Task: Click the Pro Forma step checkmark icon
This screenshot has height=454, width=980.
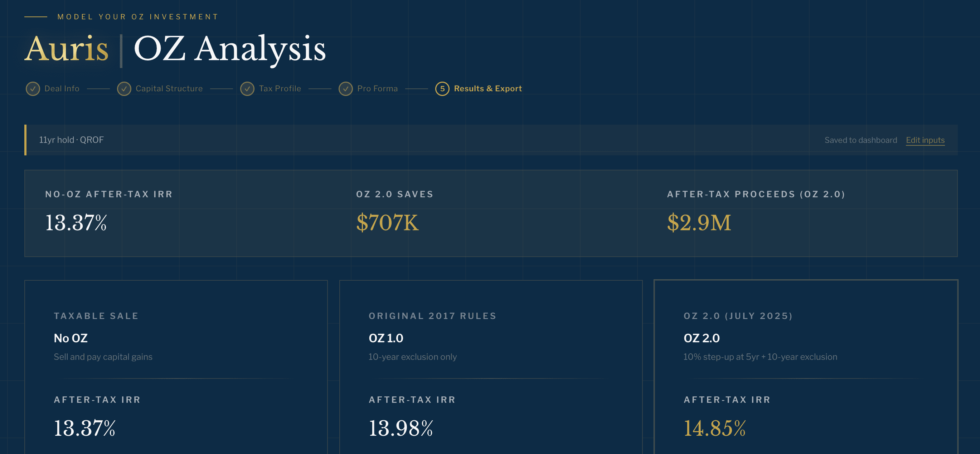Action: tap(345, 89)
